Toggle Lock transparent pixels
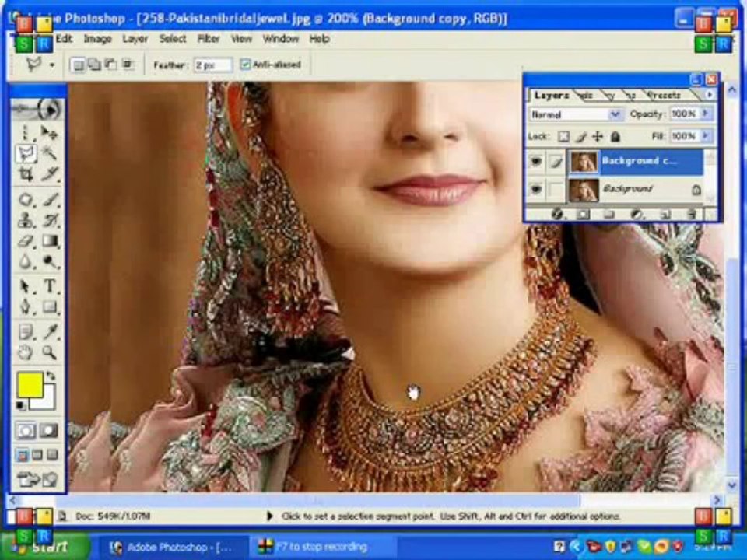Screen dimensions: 747x560 [x=563, y=137]
